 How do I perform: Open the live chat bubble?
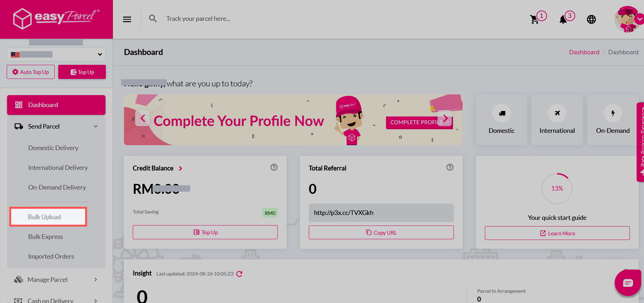pos(628,283)
